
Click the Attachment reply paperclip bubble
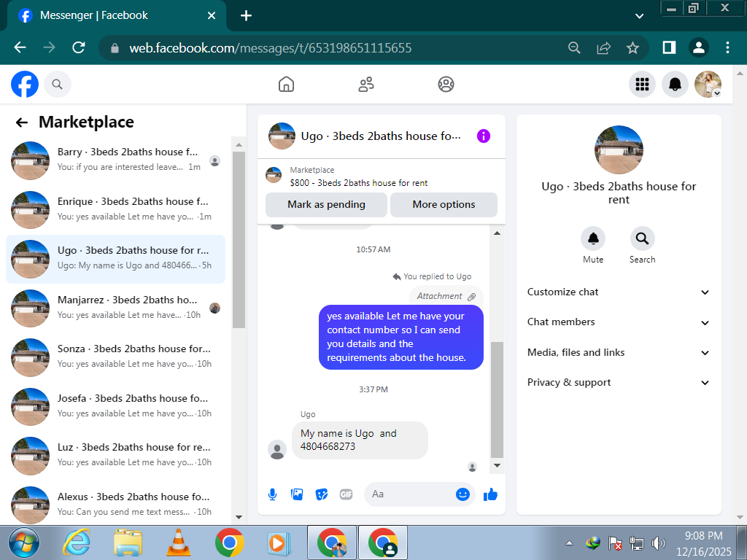[x=446, y=296]
